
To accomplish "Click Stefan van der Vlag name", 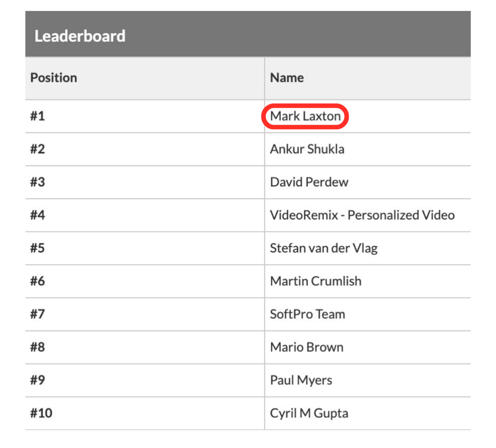I will tap(323, 248).
